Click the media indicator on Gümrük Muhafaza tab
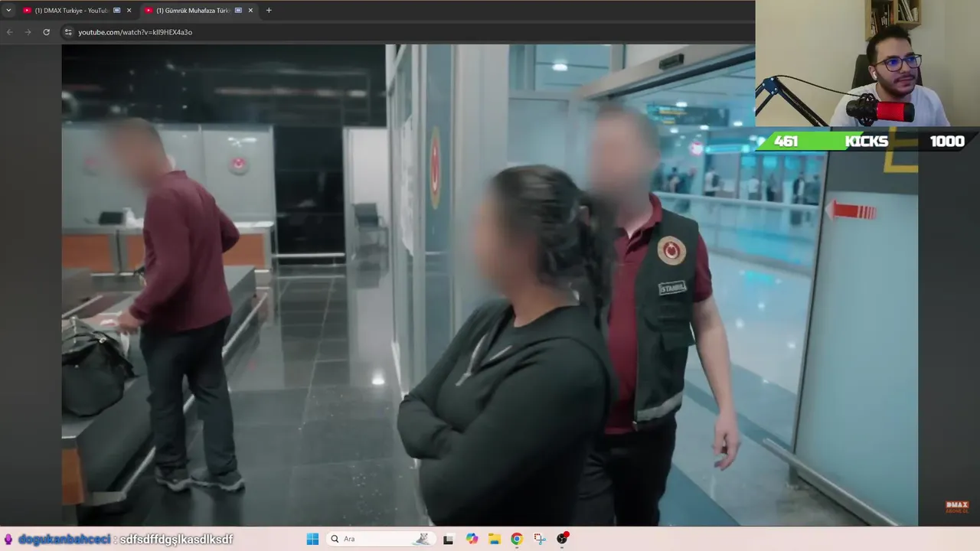This screenshot has width=980, height=551. click(x=238, y=11)
